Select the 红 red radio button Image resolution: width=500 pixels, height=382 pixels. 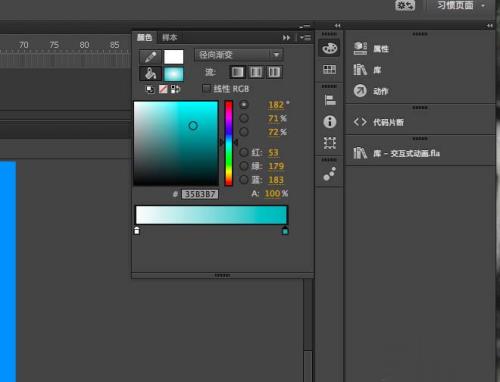pyautogui.click(x=244, y=152)
